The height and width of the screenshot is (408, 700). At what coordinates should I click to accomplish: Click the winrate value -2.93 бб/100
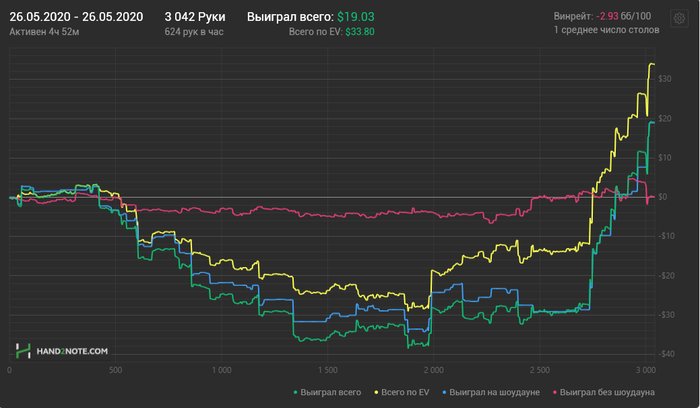point(624,17)
